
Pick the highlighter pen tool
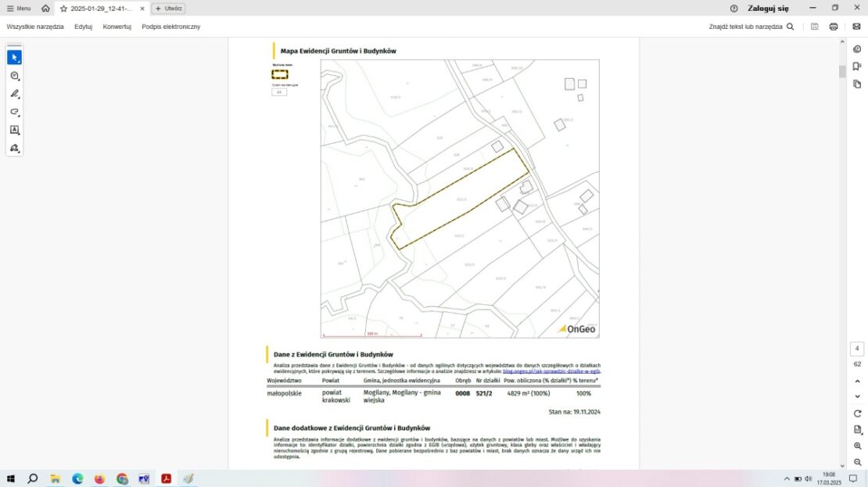point(14,94)
